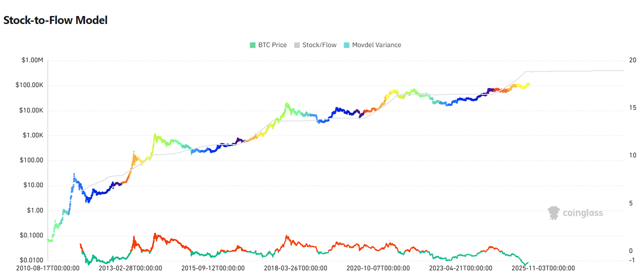This screenshot has height=277, width=644.
Task: Toggle the Movdel Variance legend series
Action: pyautogui.click(x=372, y=45)
